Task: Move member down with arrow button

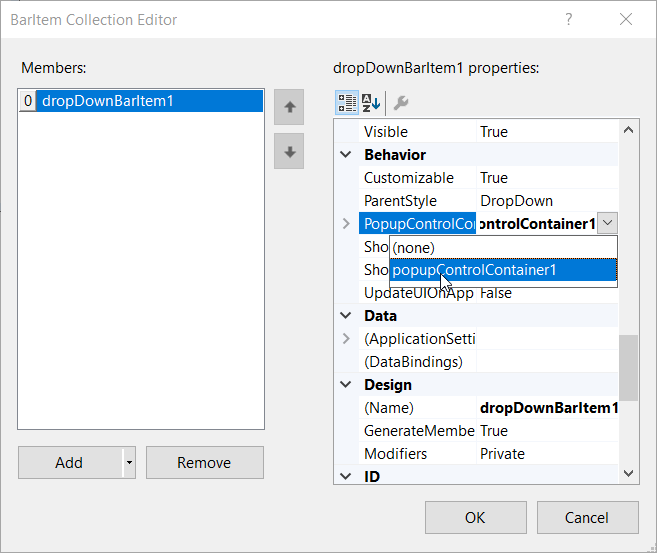Action: click(x=289, y=152)
